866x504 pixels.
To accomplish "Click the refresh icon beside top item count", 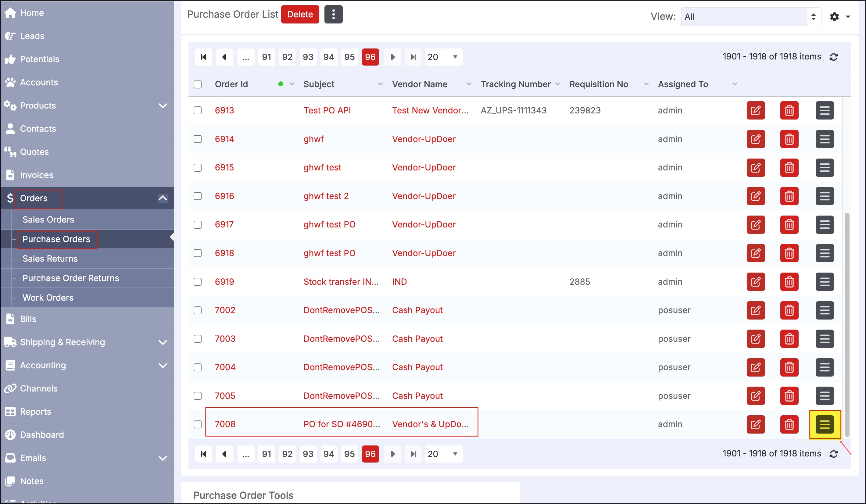I will [834, 57].
